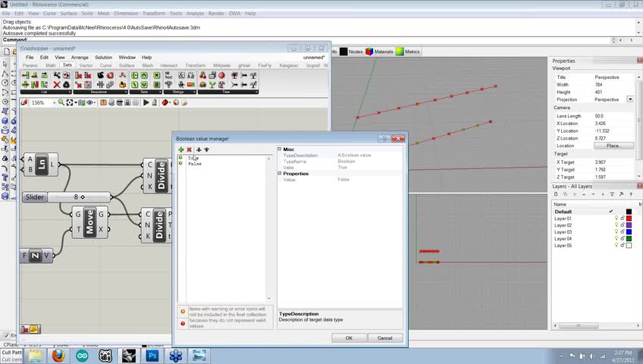Open Windows Explorer folder on taskbar
This screenshot has height=364, width=643.
click(x=36, y=356)
